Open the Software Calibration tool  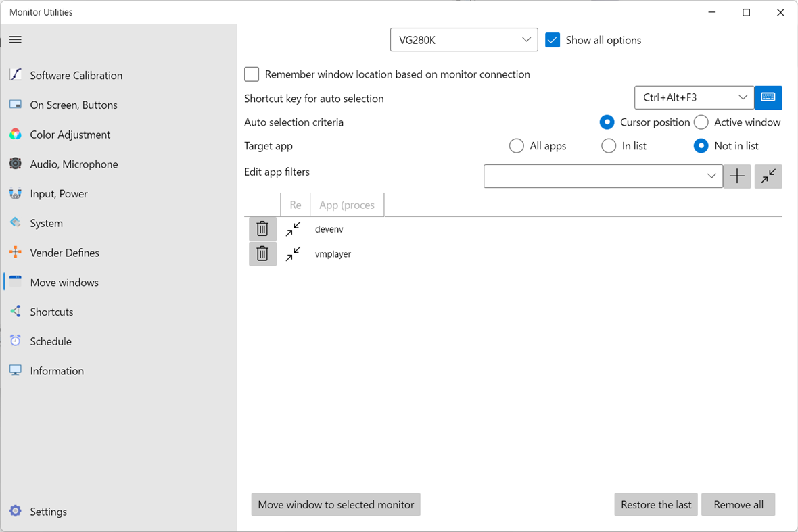76,75
